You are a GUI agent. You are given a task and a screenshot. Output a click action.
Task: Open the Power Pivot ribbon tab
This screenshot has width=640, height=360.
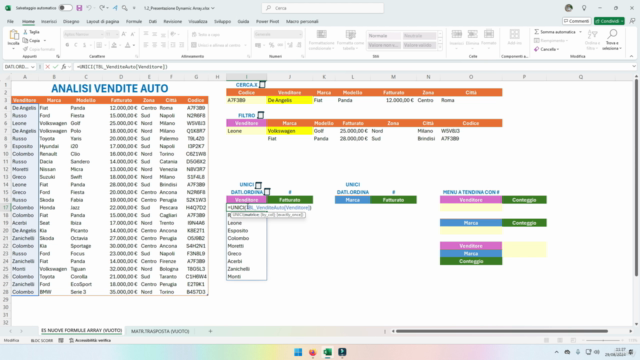(x=267, y=21)
